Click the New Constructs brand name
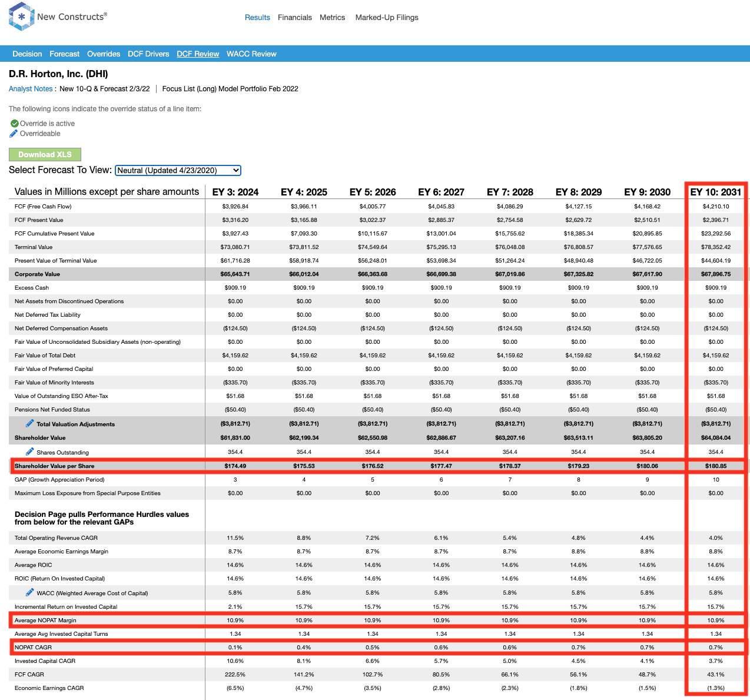This screenshot has width=750, height=700. [x=72, y=16]
